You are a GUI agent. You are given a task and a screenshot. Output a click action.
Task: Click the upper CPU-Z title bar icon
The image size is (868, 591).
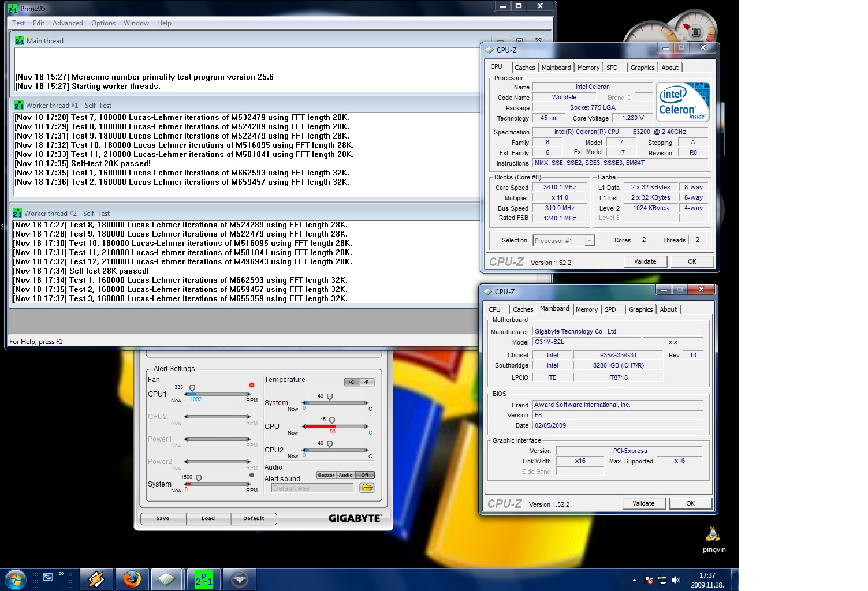(x=489, y=50)
